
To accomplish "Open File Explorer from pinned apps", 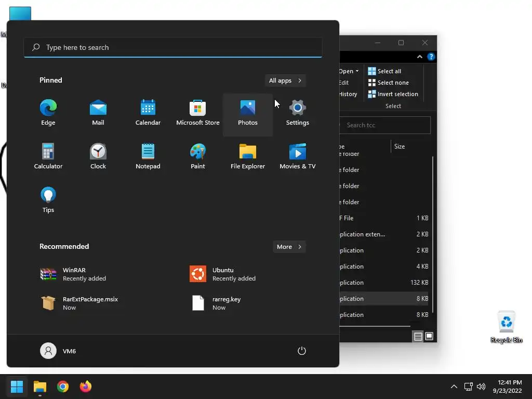I will point(248,157).
